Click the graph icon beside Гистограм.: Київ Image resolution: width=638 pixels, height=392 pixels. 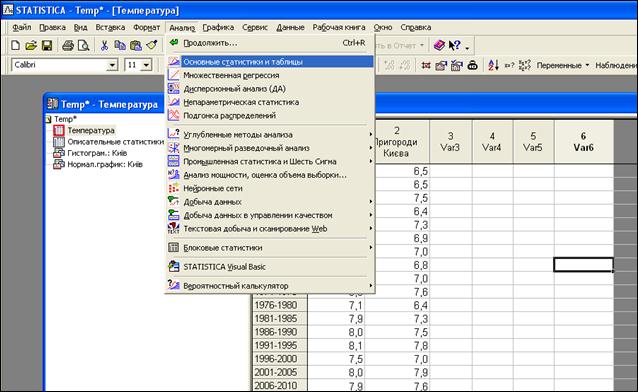[x=59, y=153]
